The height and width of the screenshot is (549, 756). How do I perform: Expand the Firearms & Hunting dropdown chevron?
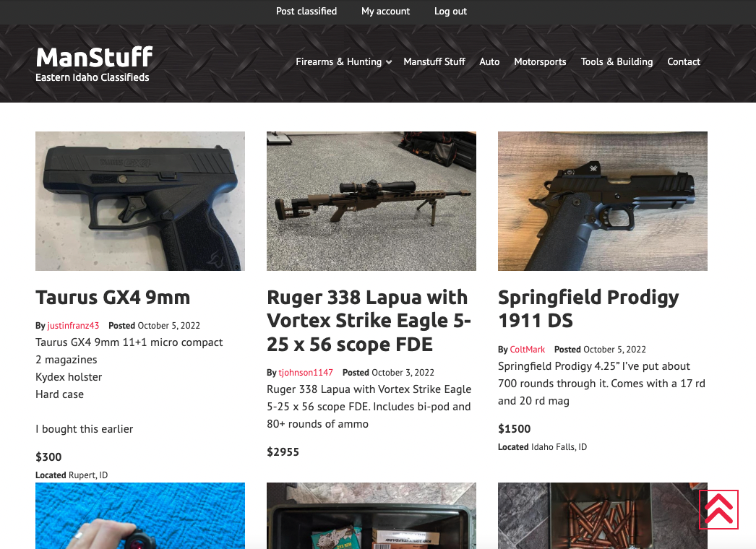pos(389,62)
